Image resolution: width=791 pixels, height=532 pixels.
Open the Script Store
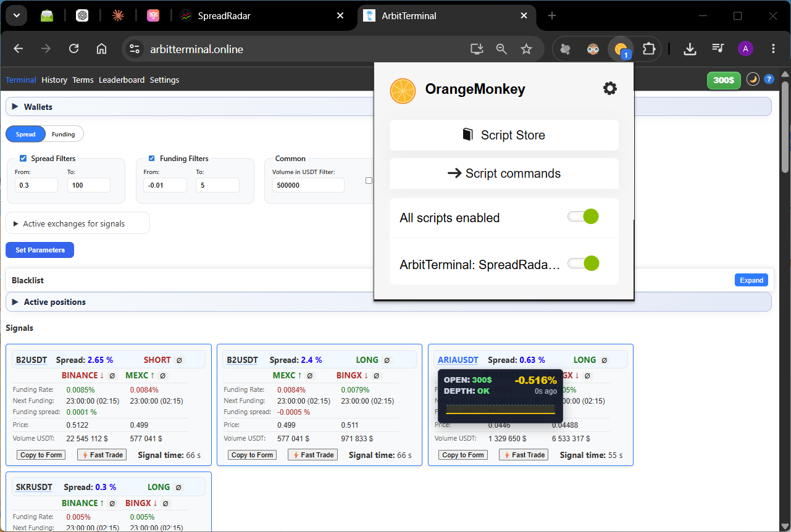(x=504, y=135)
